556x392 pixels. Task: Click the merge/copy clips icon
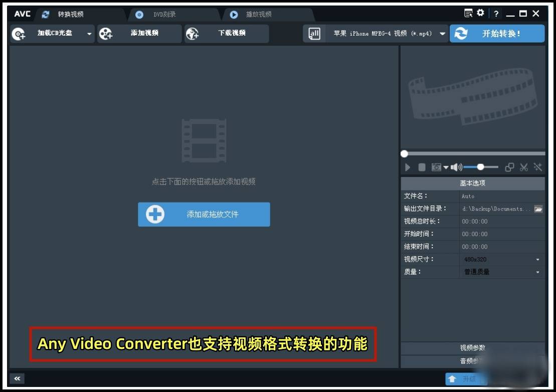point(509,167)
